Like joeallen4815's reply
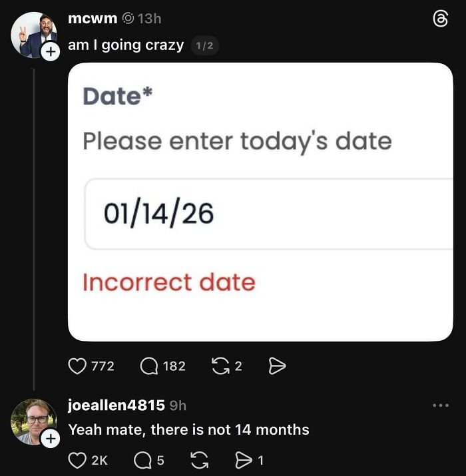Screen dimensions: 466x476 [x=79, y=459]
